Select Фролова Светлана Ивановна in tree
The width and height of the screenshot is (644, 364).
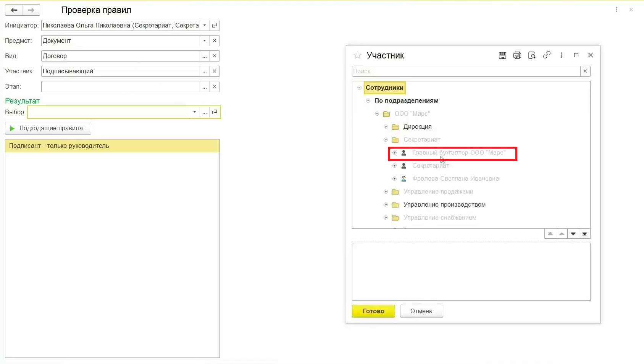(455, 179)
